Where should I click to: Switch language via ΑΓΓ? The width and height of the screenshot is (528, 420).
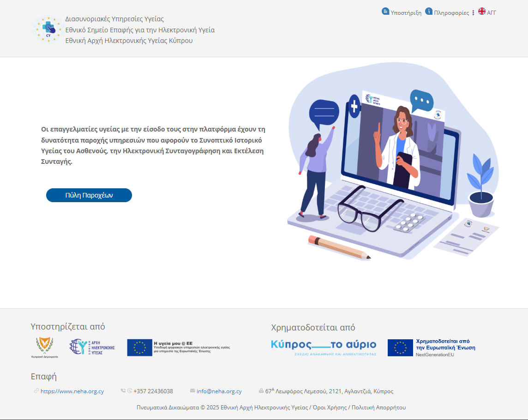(492, 13)
